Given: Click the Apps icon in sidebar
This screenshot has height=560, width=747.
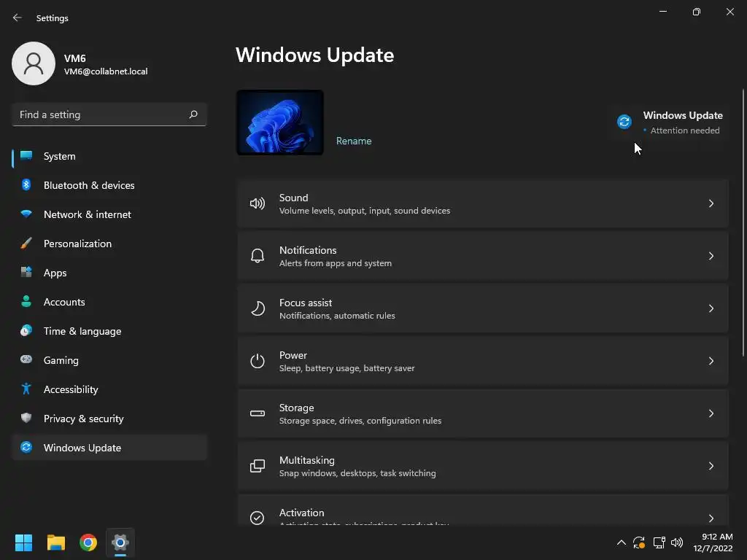Looking at the screenshot, I should (x=26, y=273).
